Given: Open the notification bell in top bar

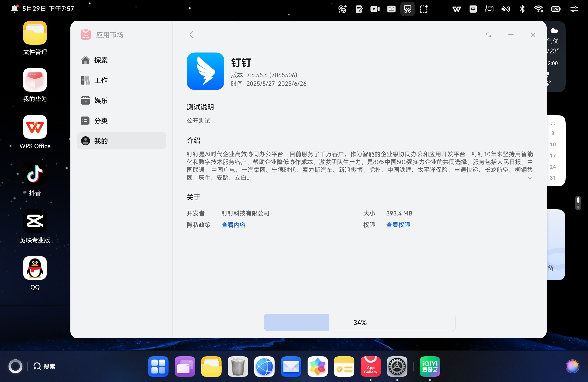Looking at the screenshot, I should point(15,9).
